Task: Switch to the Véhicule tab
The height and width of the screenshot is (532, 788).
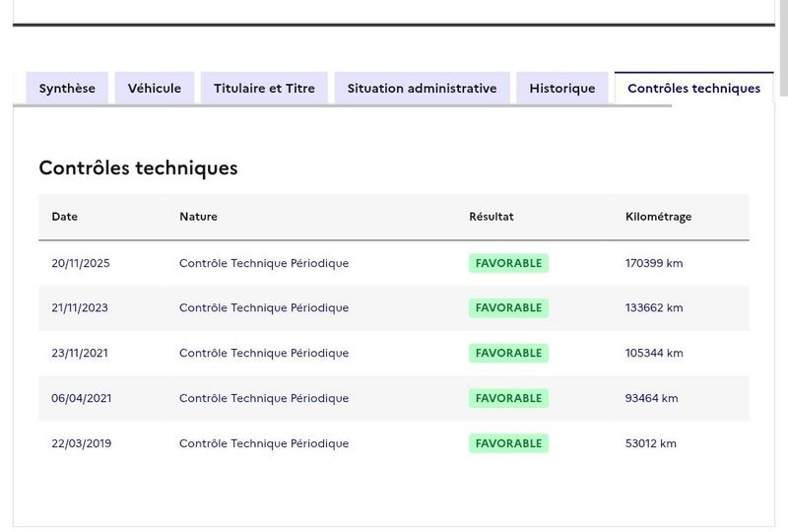Action: [x=155, y=88]
